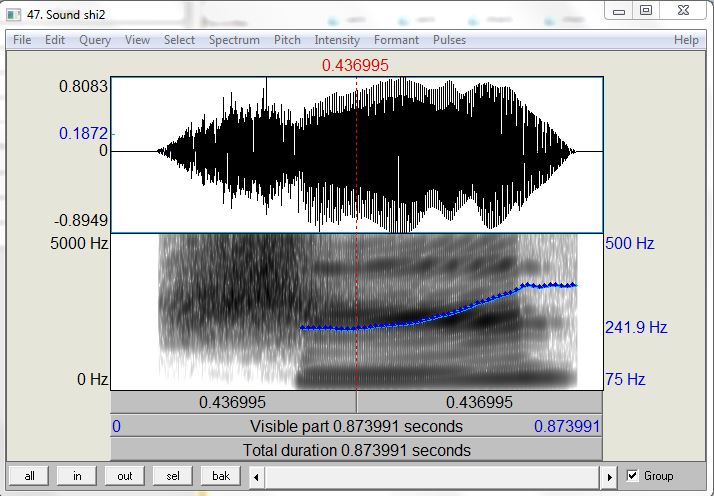Click the 0 Hz spectrogram floor label

coord(92,379)
